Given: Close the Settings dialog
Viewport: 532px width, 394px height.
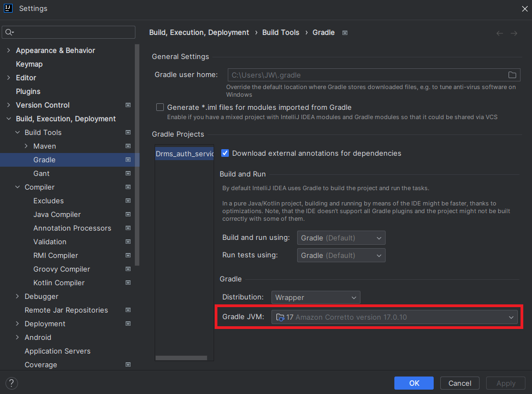Looking at the screenshot, I should click(x=524, y=9).
